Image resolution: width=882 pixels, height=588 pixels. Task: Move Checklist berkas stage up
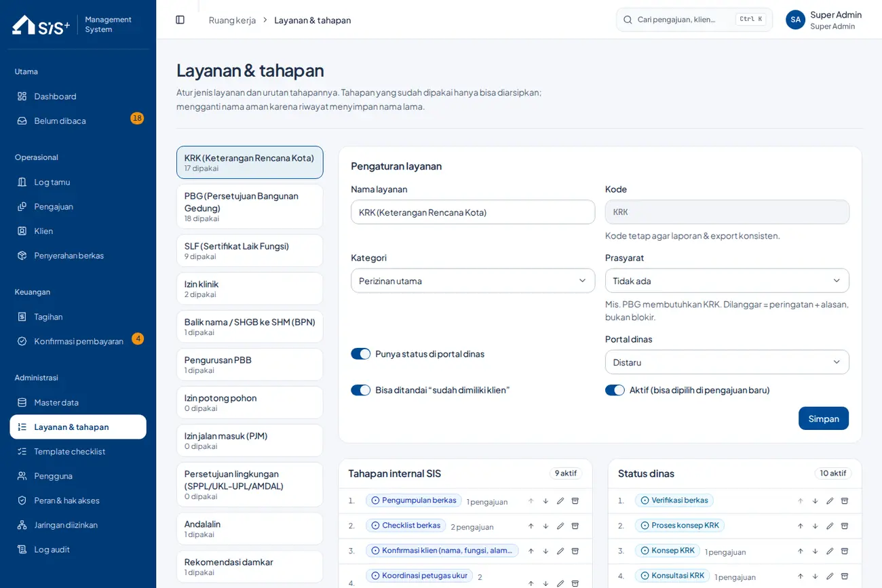pos(531,526)
